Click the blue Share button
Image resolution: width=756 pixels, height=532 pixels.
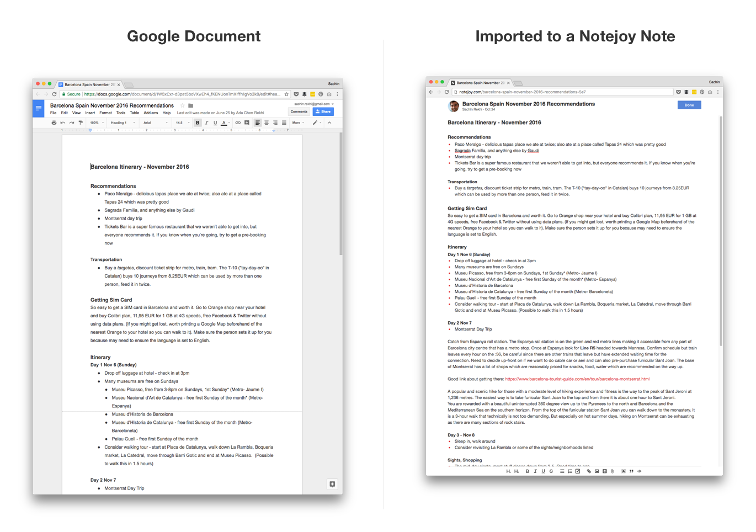tap(323, 111)
